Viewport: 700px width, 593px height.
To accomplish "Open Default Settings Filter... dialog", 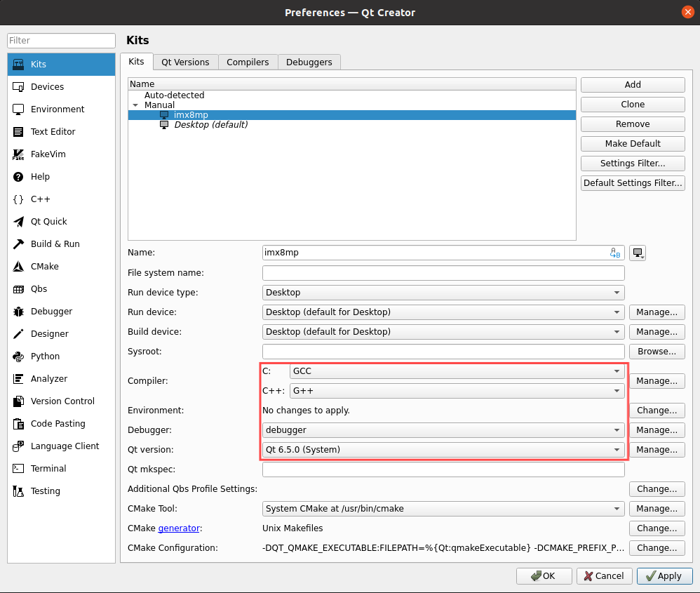I will coord(633,183).
